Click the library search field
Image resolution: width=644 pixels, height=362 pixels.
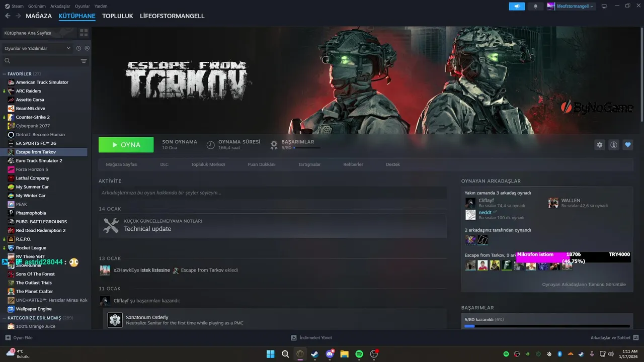(x=40, y=61)
